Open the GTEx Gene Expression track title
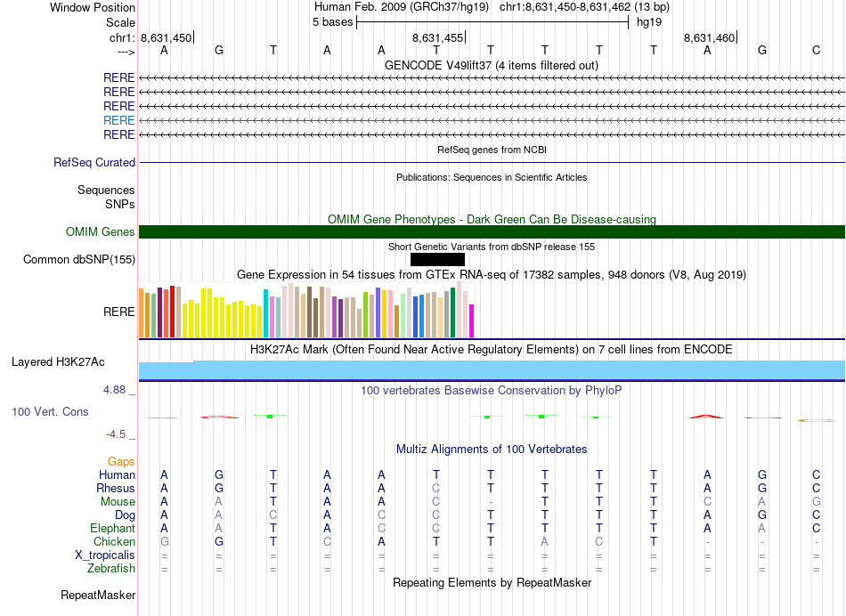The image size is (846, 616). click(x=492, y=274)
